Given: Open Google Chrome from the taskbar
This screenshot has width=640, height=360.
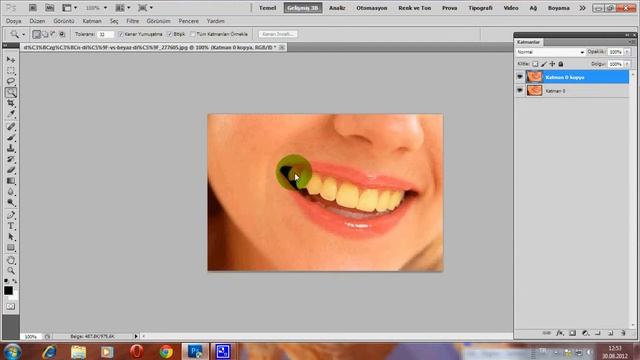Looking at the screenshot, I should (x=166, y=351).
